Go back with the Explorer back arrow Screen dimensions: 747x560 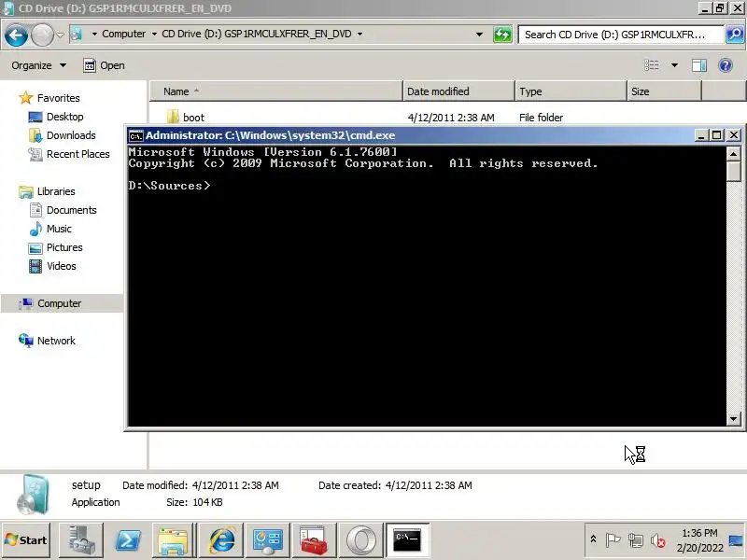(x=16, y=35)
